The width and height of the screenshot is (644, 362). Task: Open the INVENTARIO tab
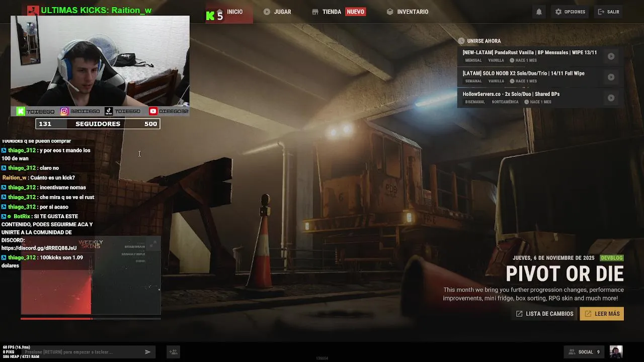(x=413, y=12)
